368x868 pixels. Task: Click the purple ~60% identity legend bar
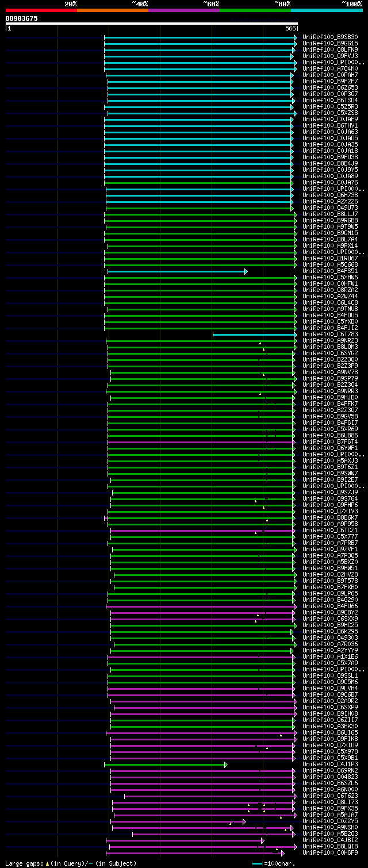184,10
